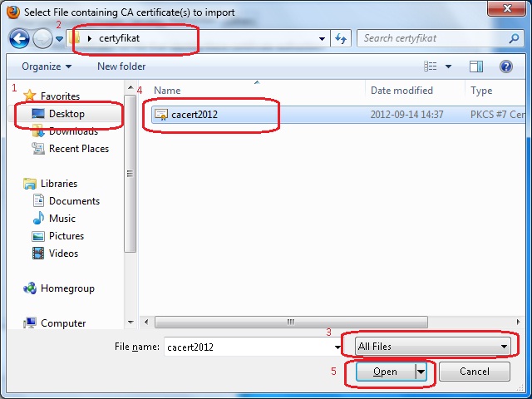This screenshot has width=532, height=399.
Task: Select the cacert2012 certificate file
Action: (194, 115)
